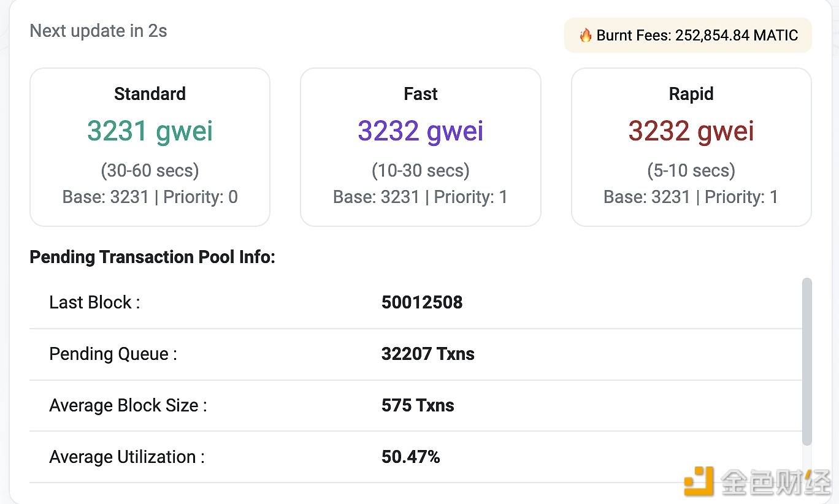The width and height of the screenshot is (839, 504).
Task: Click the 575 Txns value
Action: [x=418, y=405]
